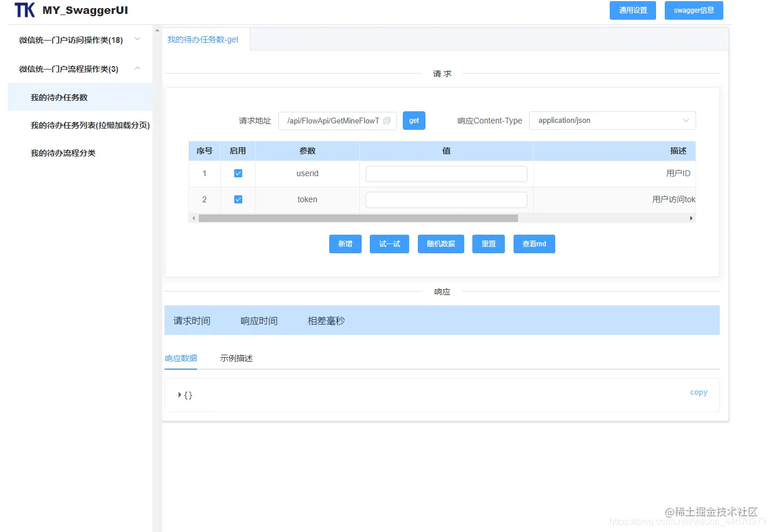Screen dimensions: 772x532
Task: Click the parameter table horizontal scrollbar
Action: tap(358, 218)
